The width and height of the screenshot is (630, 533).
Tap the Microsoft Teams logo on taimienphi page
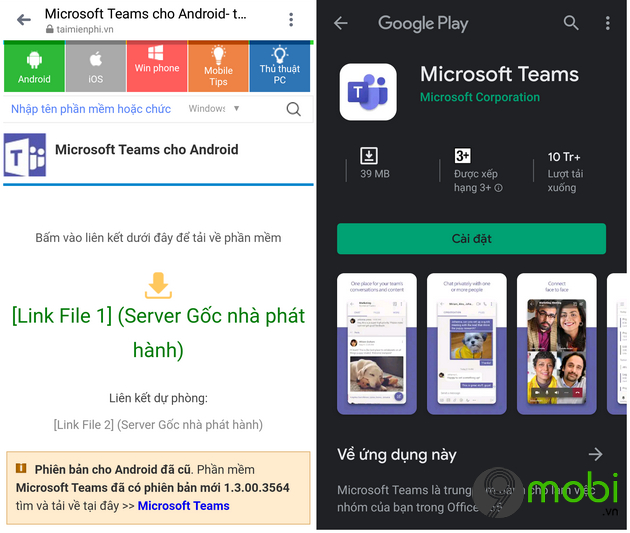[x=25, y=155]
